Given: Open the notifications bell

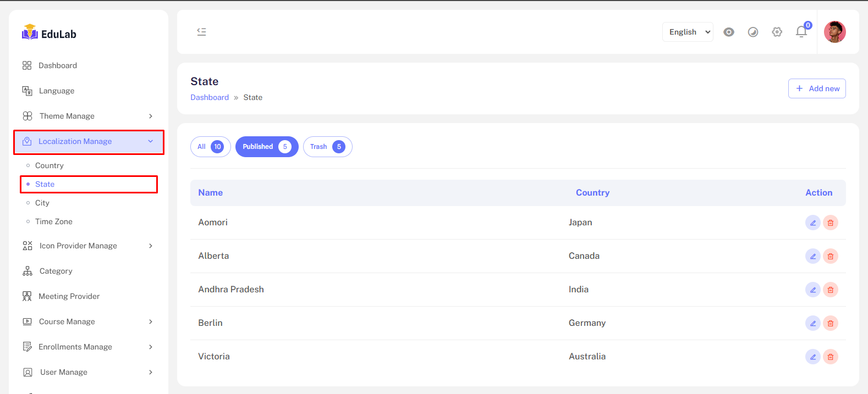Looking at the screenshot, I should [801, 32].
